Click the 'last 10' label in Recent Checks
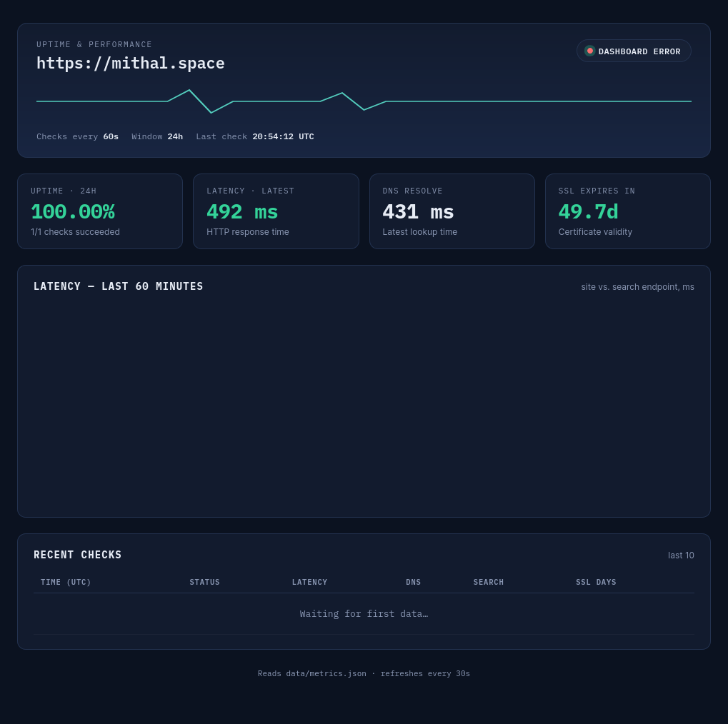The height and width of the screenshot is (724, 728). click(681, 555)
